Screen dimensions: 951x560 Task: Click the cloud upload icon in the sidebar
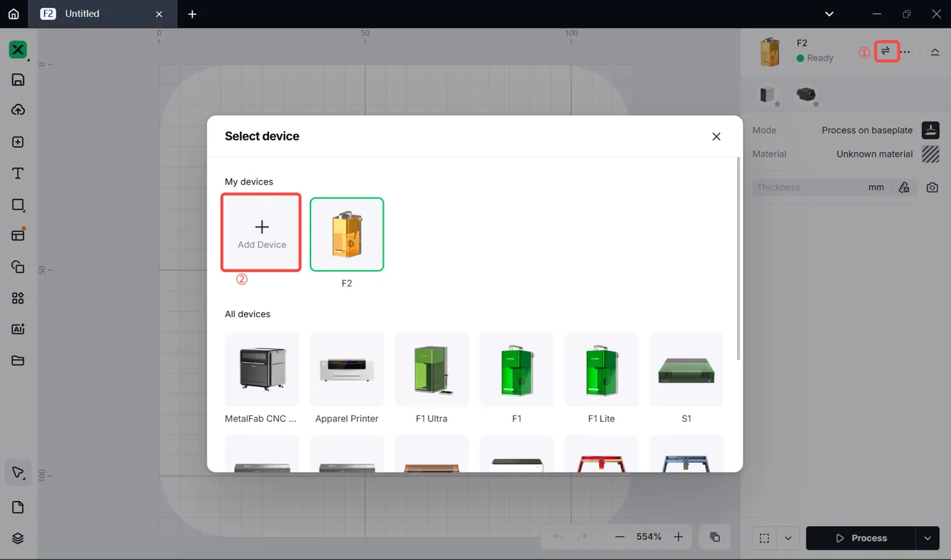coord(18,110)
